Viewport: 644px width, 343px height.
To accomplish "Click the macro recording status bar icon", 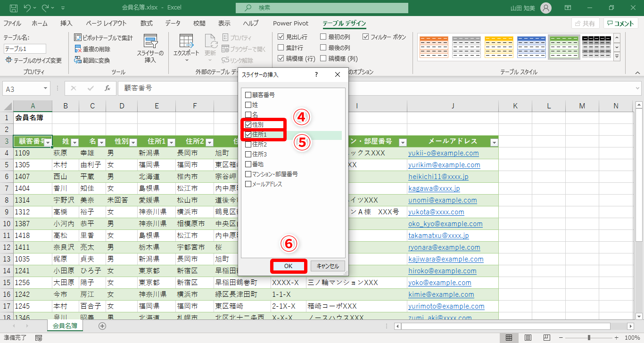I will [x=39, y=338].
